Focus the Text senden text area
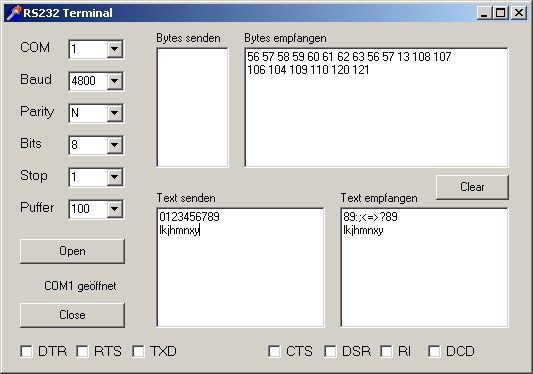The image size is (533, 374). (240, 268)
